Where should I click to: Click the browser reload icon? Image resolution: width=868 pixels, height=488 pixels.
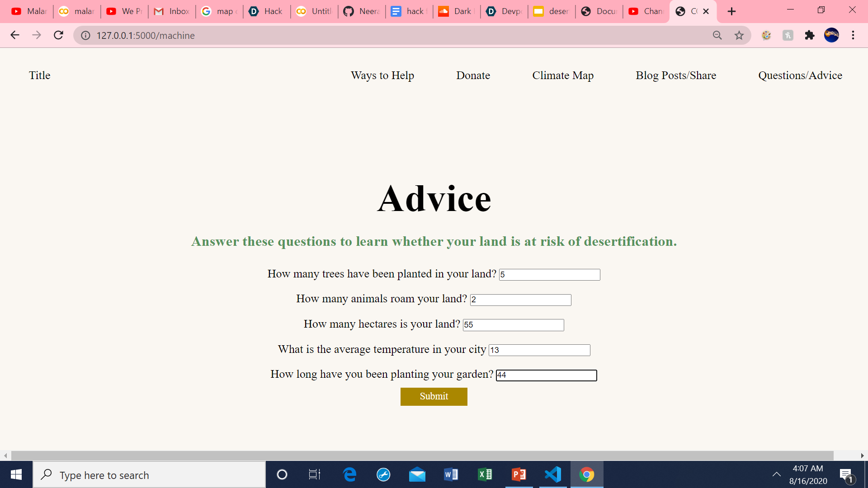click(x=58, y=35)
